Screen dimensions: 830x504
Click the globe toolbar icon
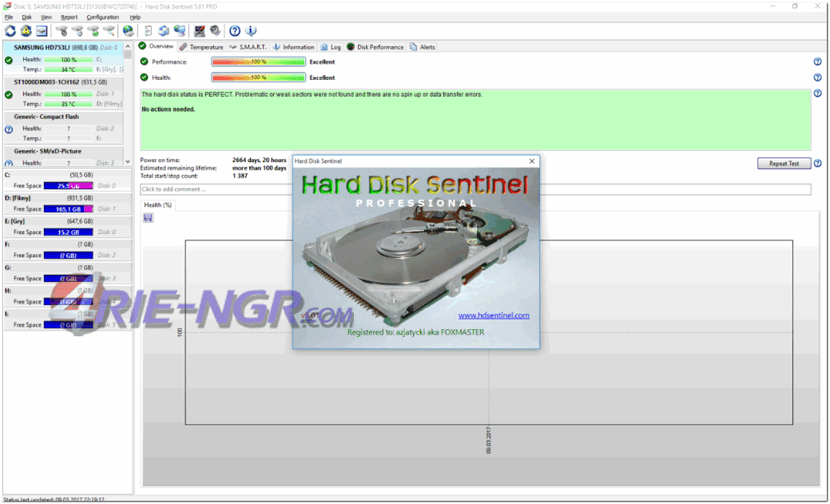click(128, 30)
